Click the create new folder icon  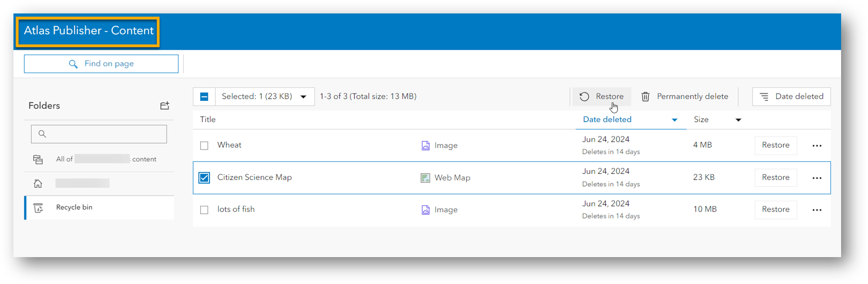click(164, 106)
